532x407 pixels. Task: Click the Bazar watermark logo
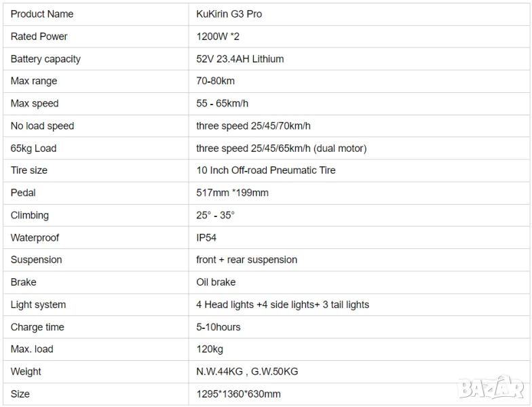point(492,387)
